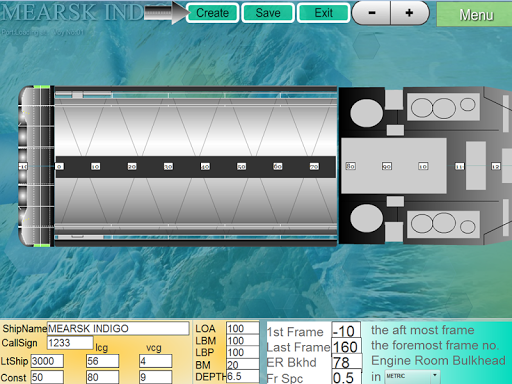Open the METRIC units dropdown

click(412, 376)
